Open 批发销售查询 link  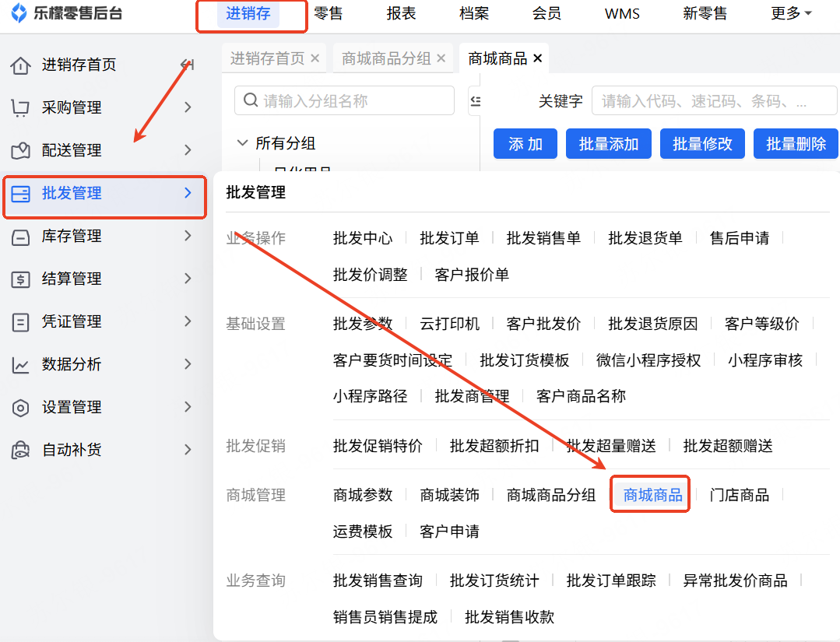click(x=378, y=581)
